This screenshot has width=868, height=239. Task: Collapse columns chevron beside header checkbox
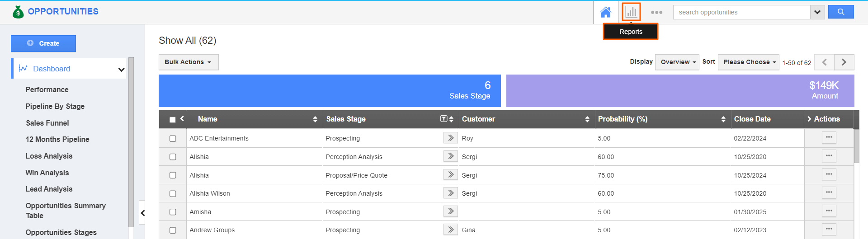pos(182,118)
